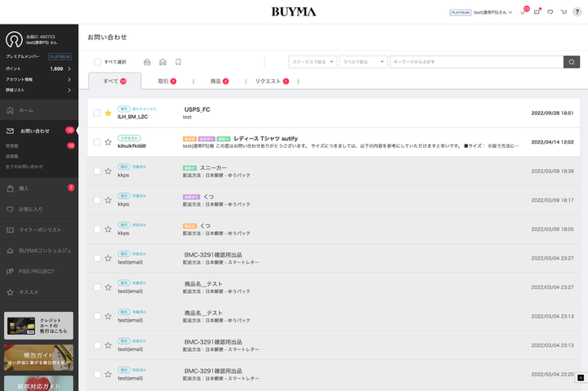Click the open envelope icon next to bookmark
The image size is (588, 391).
tap(163, 62)
